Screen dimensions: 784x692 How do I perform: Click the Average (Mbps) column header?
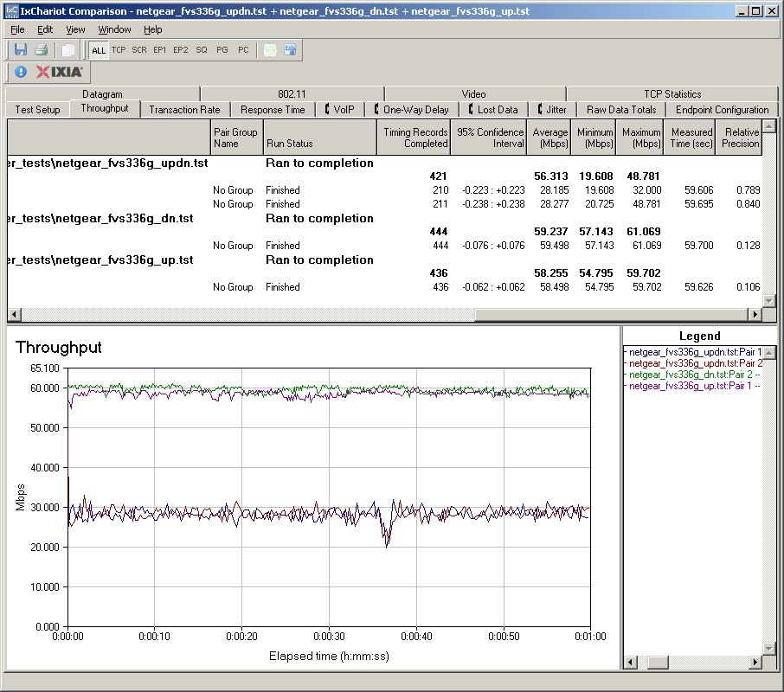549,138
